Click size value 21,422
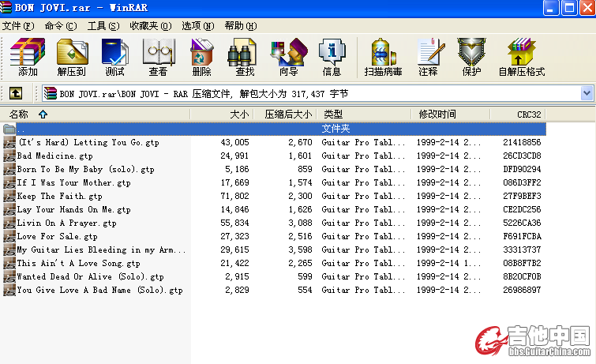Screen dimensions: 596x364 pos(235,263)
